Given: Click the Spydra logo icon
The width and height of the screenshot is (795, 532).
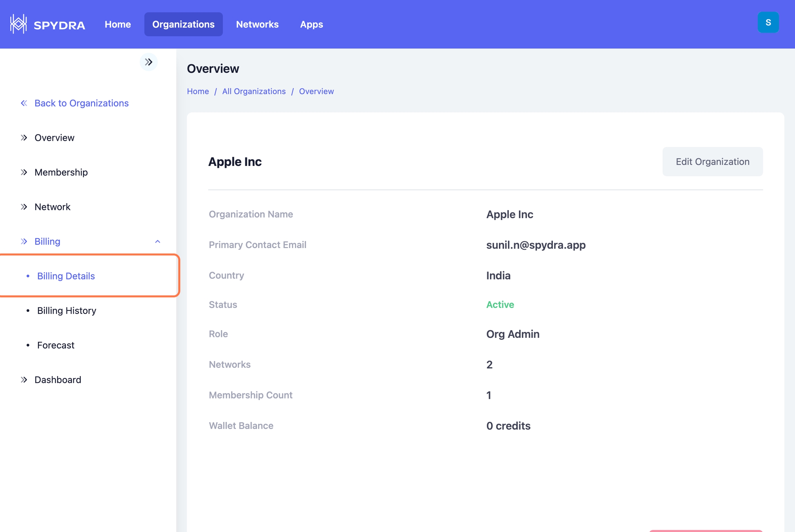Looking at the screenshot, I should coord(18,24).
